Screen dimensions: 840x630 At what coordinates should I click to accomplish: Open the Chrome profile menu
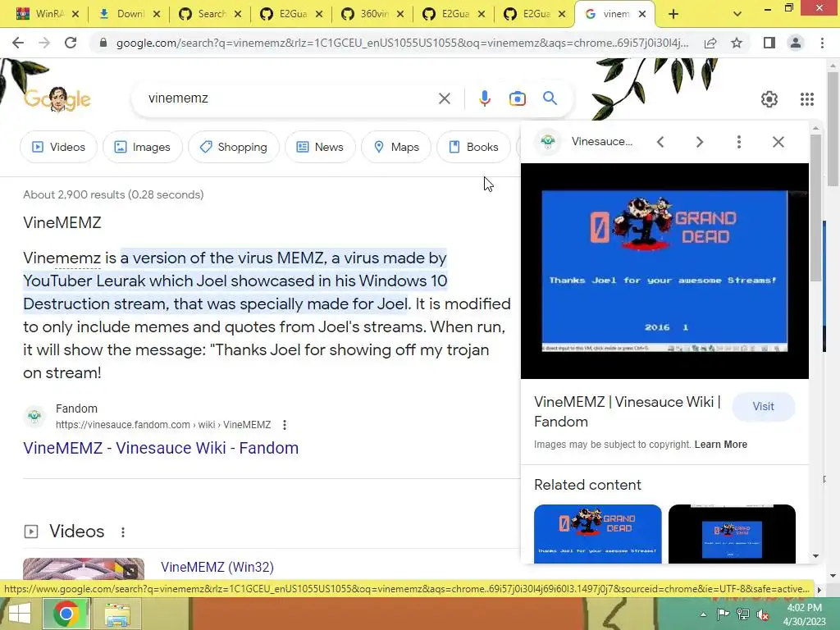(x=796, y=43)
